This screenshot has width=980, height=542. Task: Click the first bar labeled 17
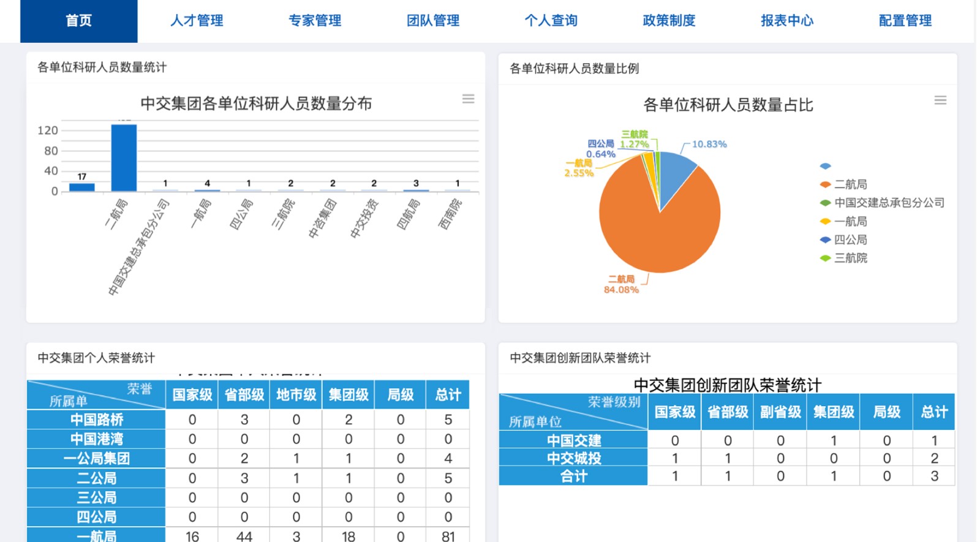tap(81, 187)
